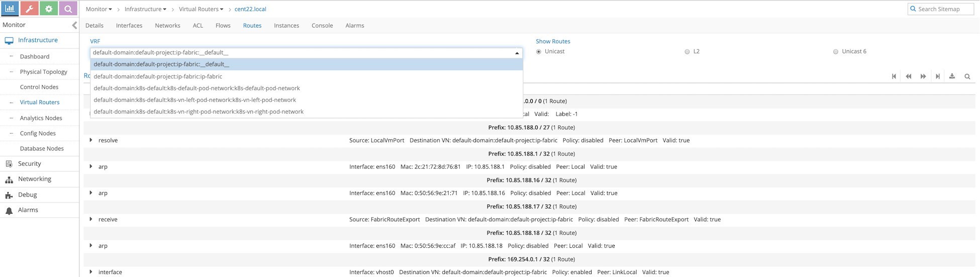Screen dimensions: 980x277
Task: Collapse the VRF dropdown arrow
Action: pyautogui.click(x=517, y=53)
